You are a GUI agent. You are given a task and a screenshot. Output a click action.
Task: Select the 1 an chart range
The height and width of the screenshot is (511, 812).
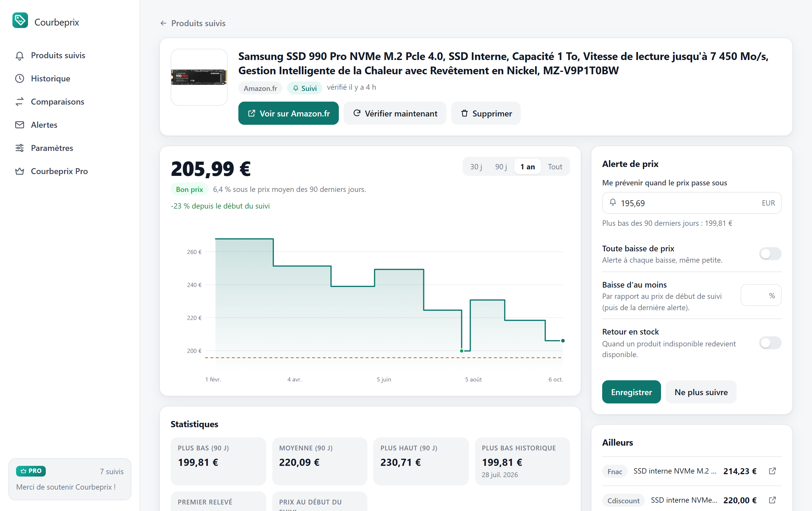[527, 166]
